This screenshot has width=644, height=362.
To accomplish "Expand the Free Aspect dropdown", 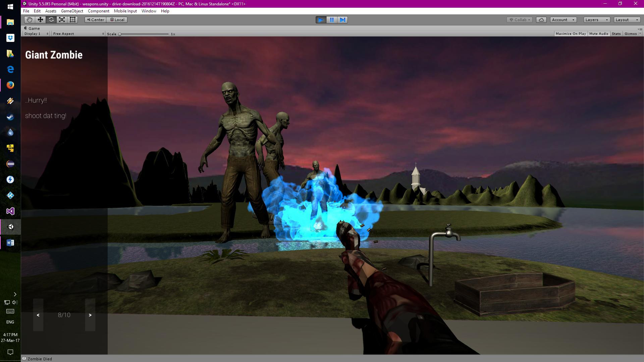I will tap(78, 34).
